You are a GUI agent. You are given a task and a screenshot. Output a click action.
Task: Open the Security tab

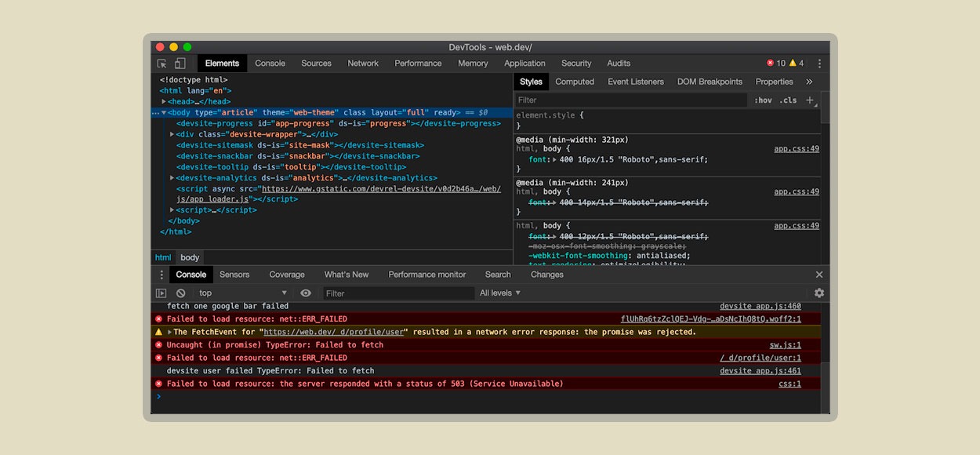[x=576, y=64]
